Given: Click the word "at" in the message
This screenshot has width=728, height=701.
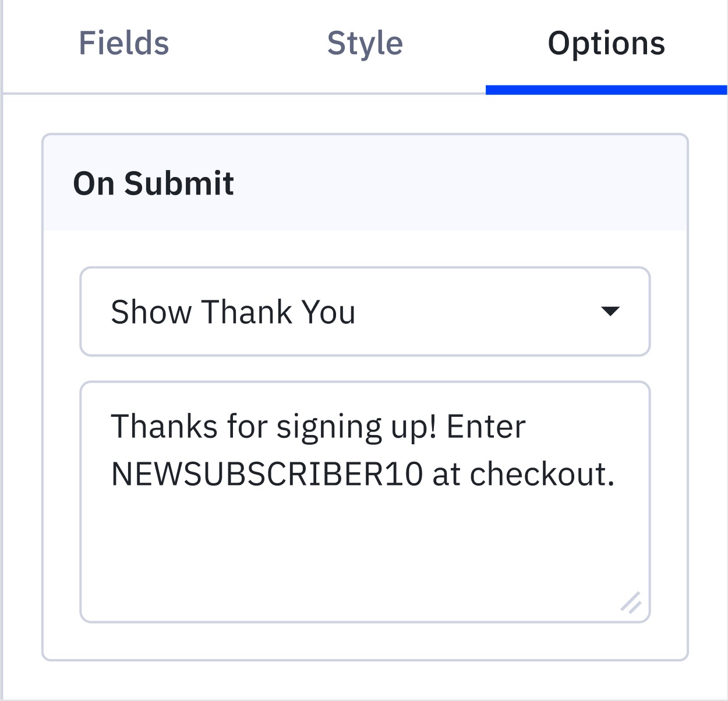Looking at the screenshot, I should pos(447,474).
